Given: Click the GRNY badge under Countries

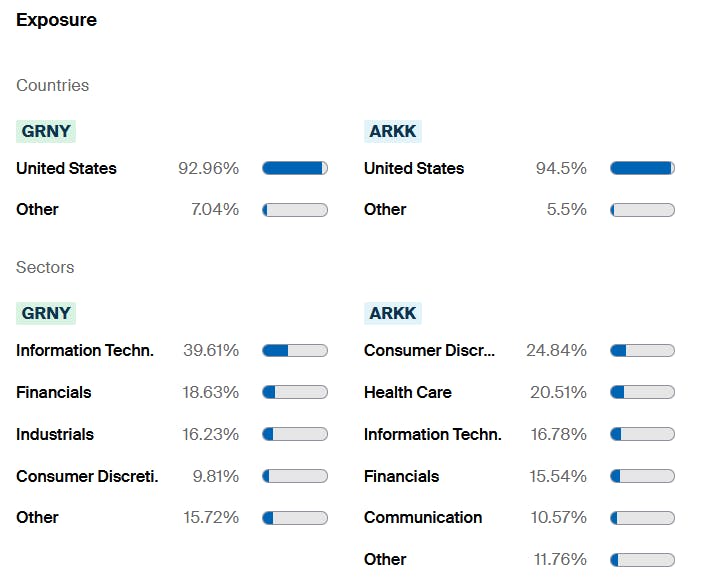Looking at the screenshot, I should point(46,131).
